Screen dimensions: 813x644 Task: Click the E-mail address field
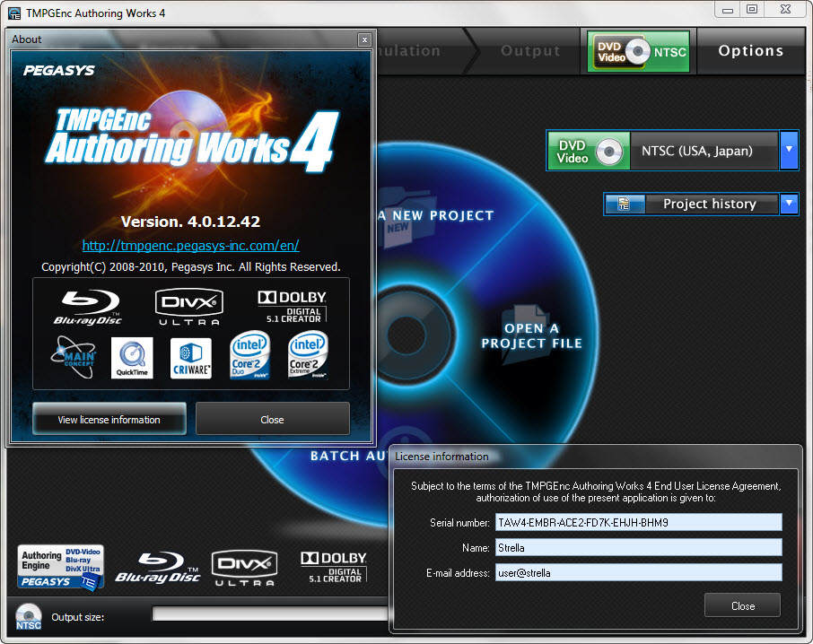(x=639, y=572)
